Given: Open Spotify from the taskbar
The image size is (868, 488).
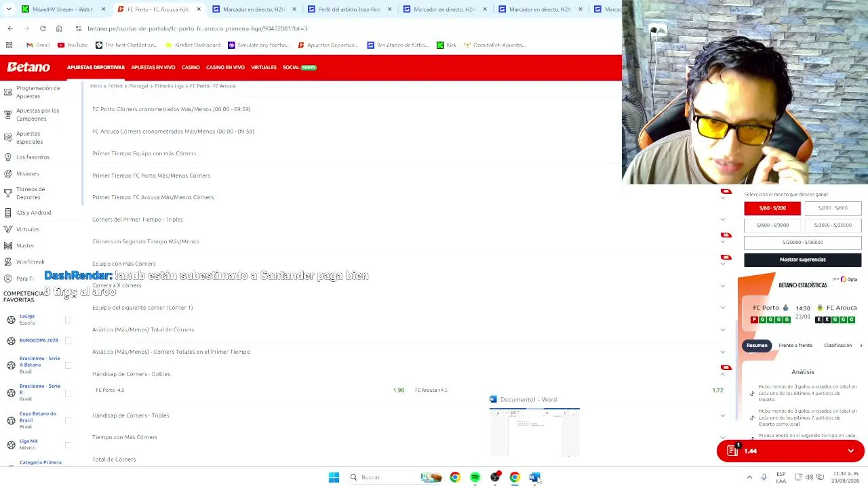Looking at the screenshot, I should point(475,477).
